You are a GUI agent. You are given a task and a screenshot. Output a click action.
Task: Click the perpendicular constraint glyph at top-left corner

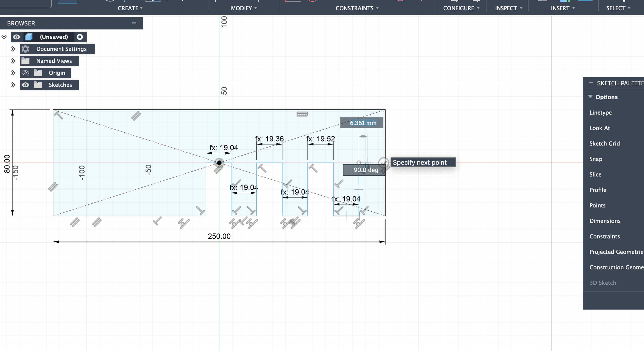pyautogui.click(x=58, y=115)
